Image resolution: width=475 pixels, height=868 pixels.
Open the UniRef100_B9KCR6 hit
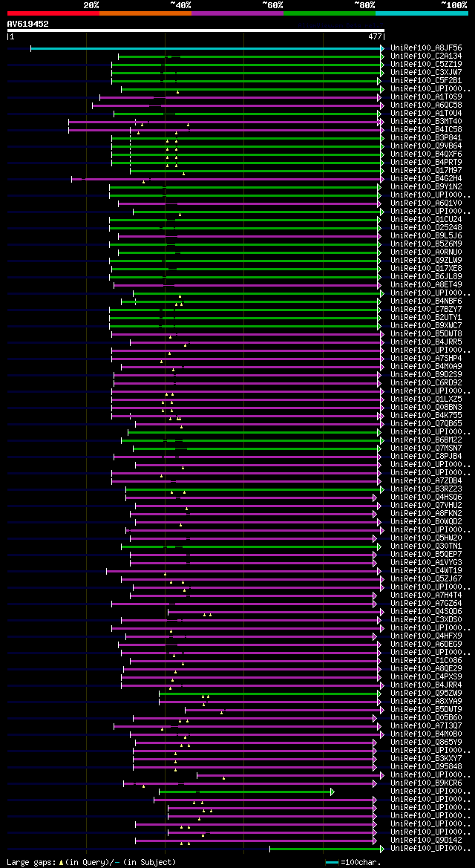click(426, 783)
